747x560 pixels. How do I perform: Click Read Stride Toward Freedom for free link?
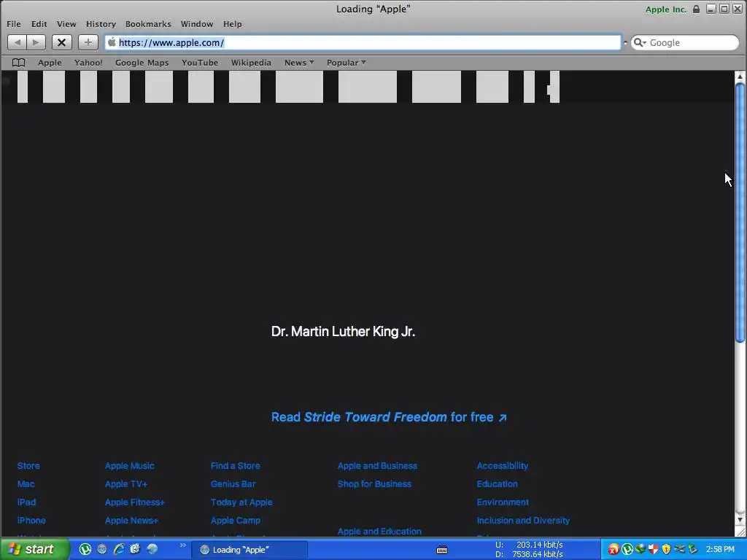389,417
